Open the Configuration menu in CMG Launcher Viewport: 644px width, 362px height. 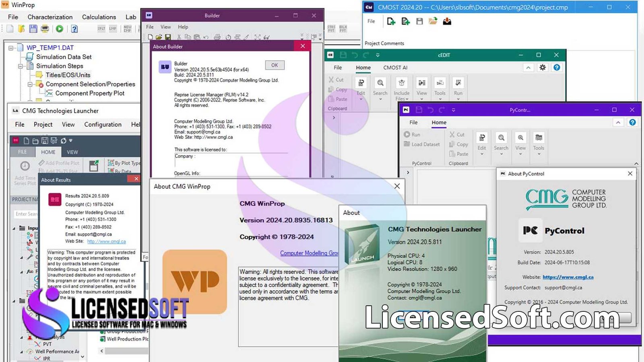point(103,125)
